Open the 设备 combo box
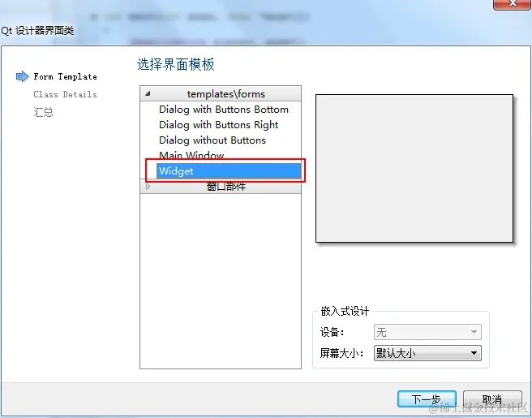 pos(427,332)
